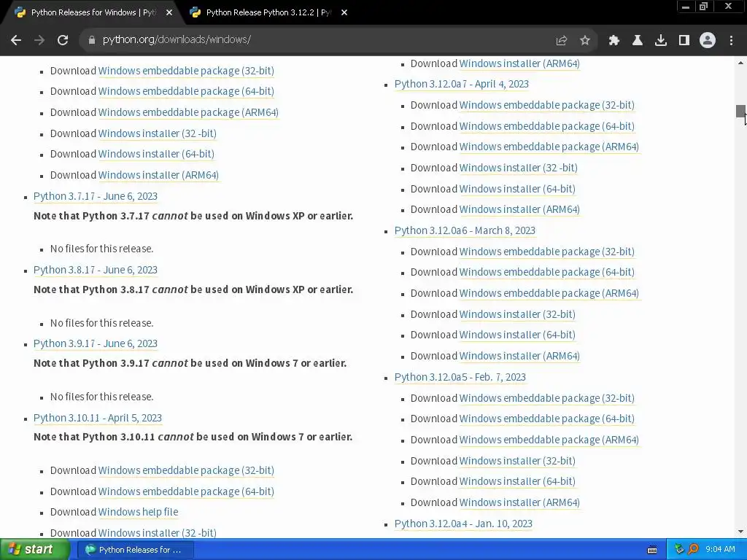Click the share page icon in address bar

pyautogui.click(x=562, y=41)
